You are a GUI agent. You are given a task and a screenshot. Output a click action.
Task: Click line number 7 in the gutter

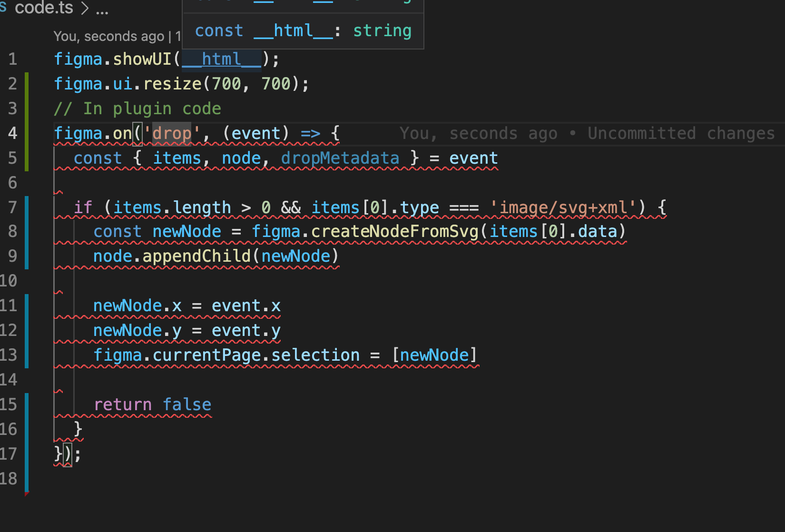[12, 207]
